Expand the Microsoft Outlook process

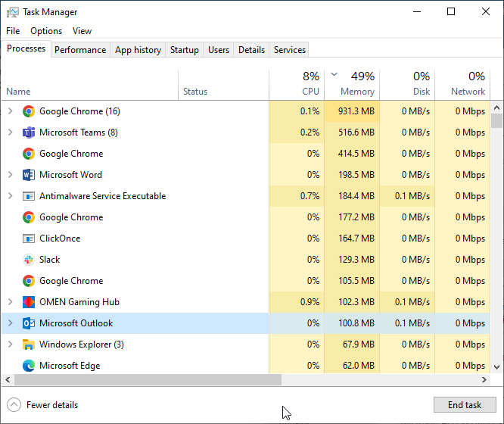click(11, 323)
